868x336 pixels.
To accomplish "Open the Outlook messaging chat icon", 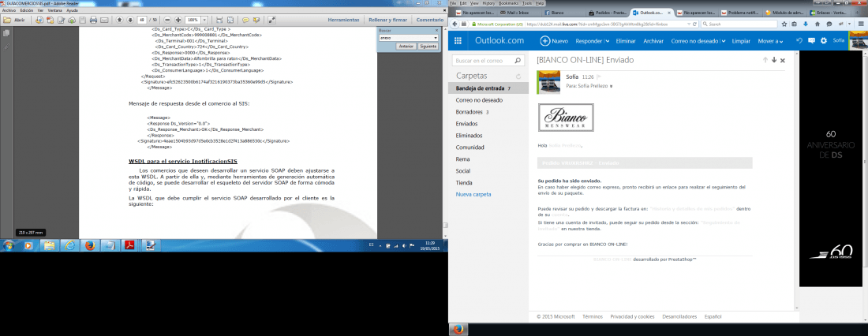I will (811, 40).
